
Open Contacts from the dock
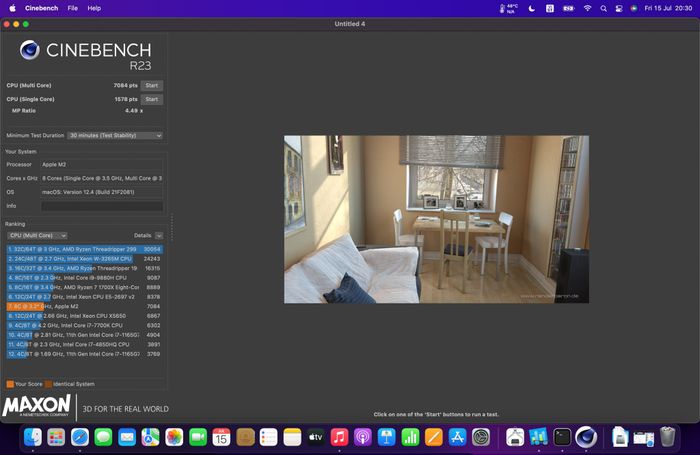(245, 437)
